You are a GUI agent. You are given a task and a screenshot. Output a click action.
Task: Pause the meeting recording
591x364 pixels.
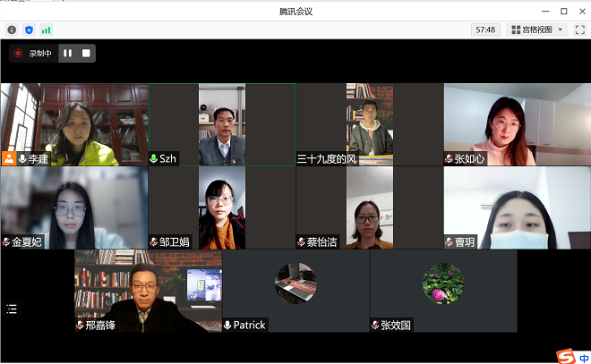click(x=67, y=53)
